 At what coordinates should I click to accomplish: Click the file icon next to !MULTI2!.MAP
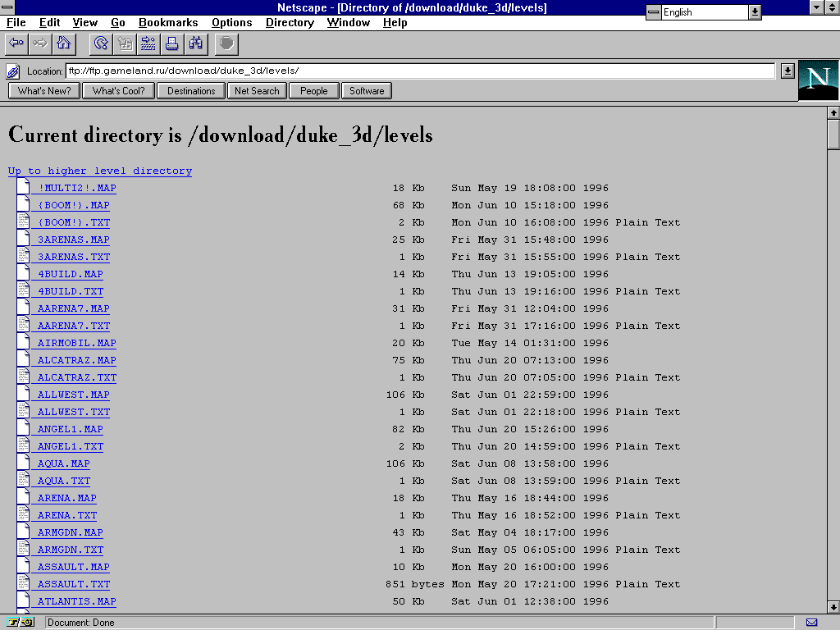(23, 186)
